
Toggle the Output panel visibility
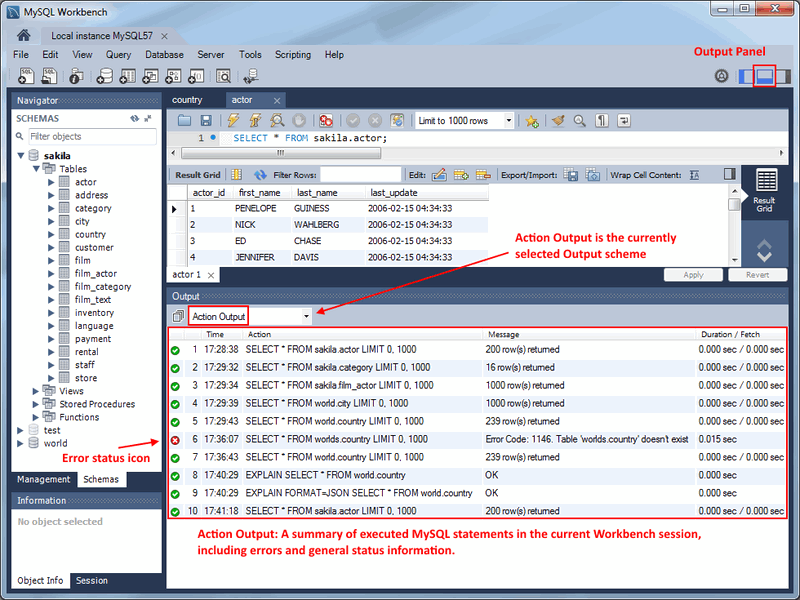[764, 76]
